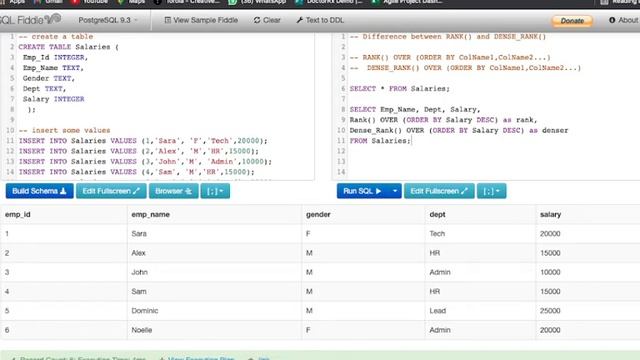
Task: Click Edit Fullscreen under the query panel
Action: coord(439,191)
